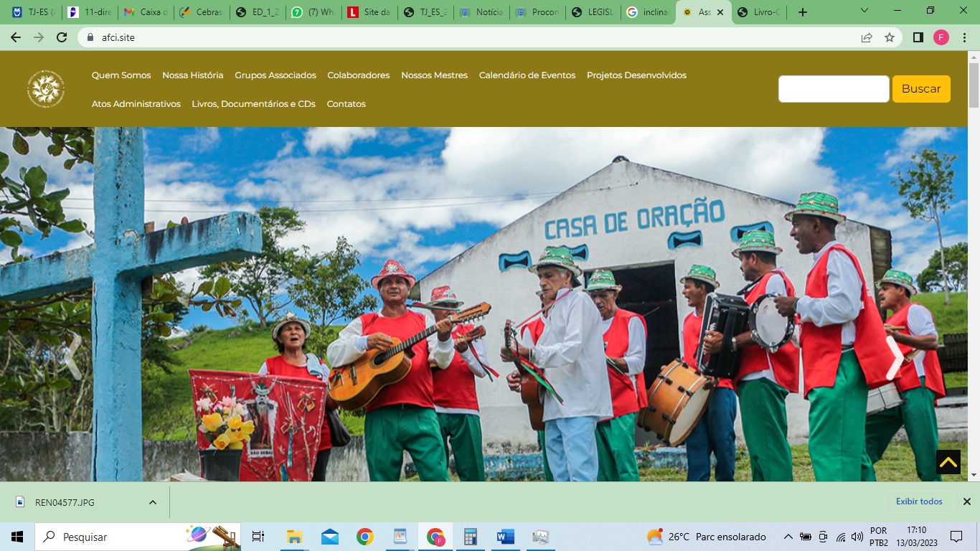Screen dimensions: 980x551
Task: Switch to the Livro-C browser tab
Action: (x=762, y=12)
